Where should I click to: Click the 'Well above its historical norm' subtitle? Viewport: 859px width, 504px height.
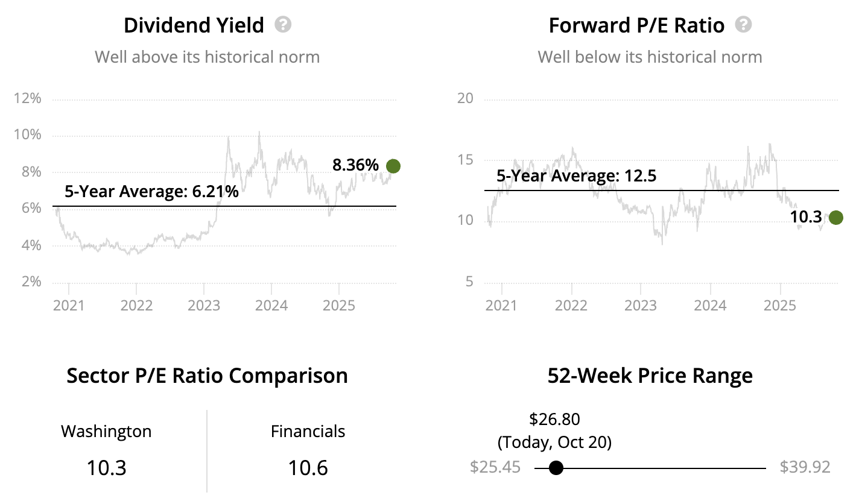pyautogui.click(x=207, y=57)
